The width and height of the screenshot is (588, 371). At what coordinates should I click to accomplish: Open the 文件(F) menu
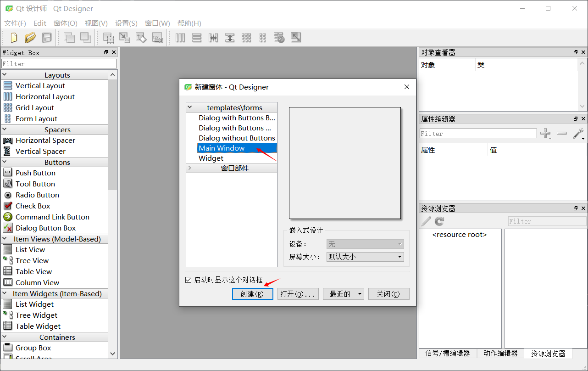coord(15,23)
